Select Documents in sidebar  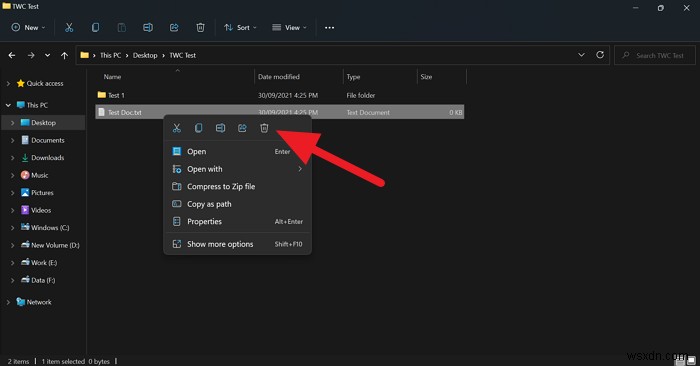pyautogui.click(x=48, y=140)
